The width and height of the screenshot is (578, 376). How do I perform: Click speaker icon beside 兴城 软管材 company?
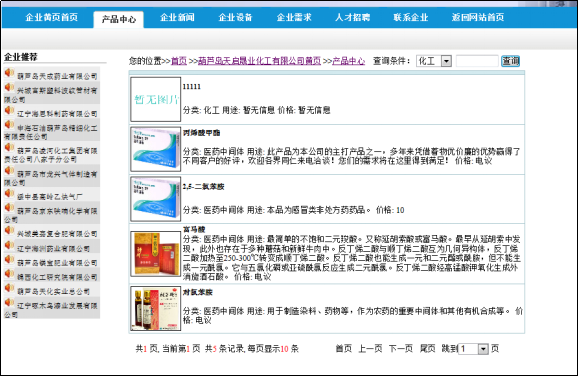click(9, 87)
